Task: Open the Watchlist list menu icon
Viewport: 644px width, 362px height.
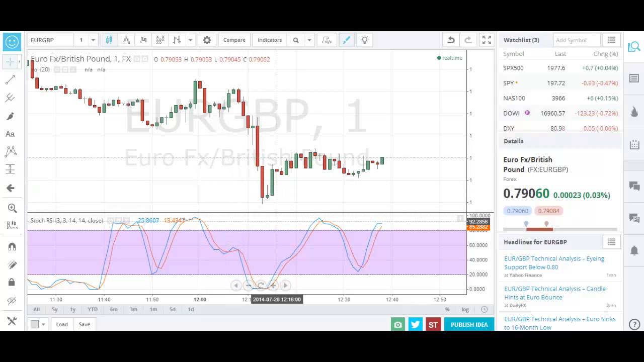Action: click(611, 40)
